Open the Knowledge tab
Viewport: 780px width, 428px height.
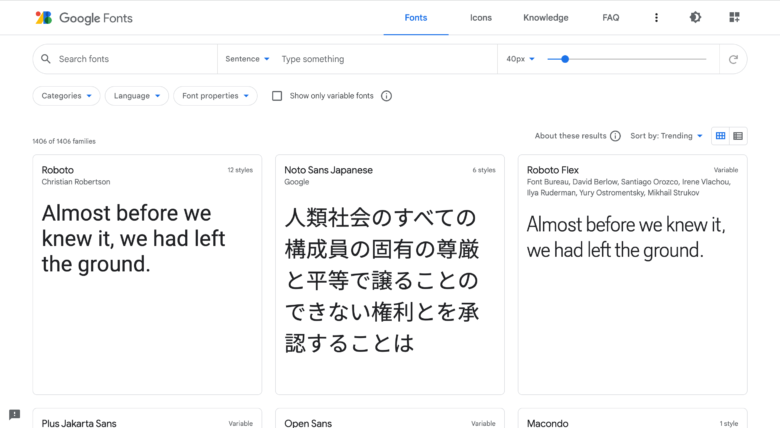pyautogui.click(x=546, y=18)
